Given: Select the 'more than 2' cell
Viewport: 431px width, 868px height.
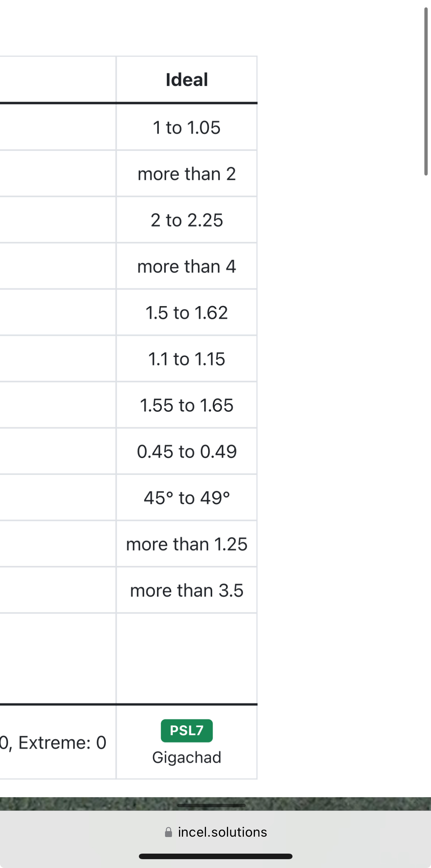Looking at the screenshot, I should point(187,174).
